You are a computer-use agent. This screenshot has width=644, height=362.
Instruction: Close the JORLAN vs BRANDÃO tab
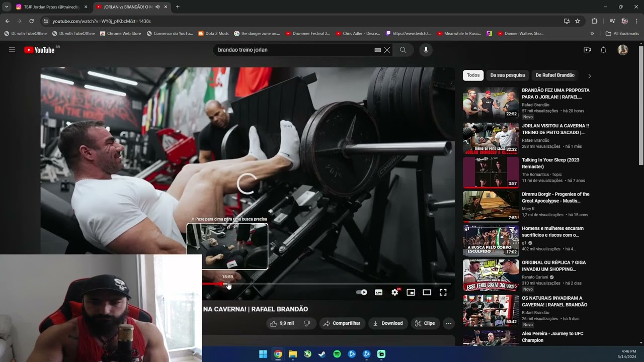[x=166, y=7]
